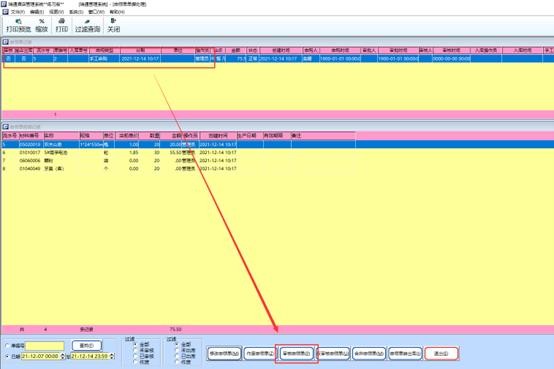This screenshot has height=369, width=554.
Task: Select the second row in the detail table
Action: pos(178,152)
